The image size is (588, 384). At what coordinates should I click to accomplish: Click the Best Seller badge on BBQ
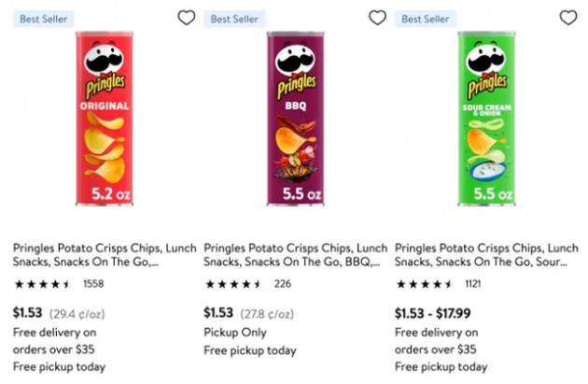(x=234, y=19)
